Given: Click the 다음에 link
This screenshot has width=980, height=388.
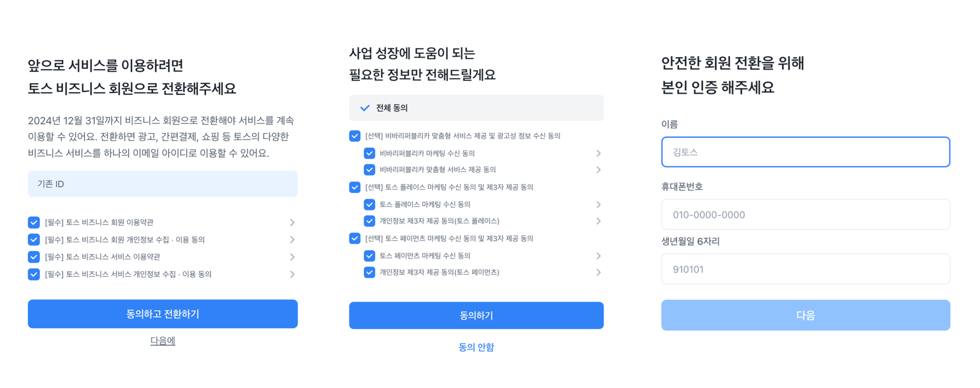Looking at the screenshot, I should pos(163,341).
